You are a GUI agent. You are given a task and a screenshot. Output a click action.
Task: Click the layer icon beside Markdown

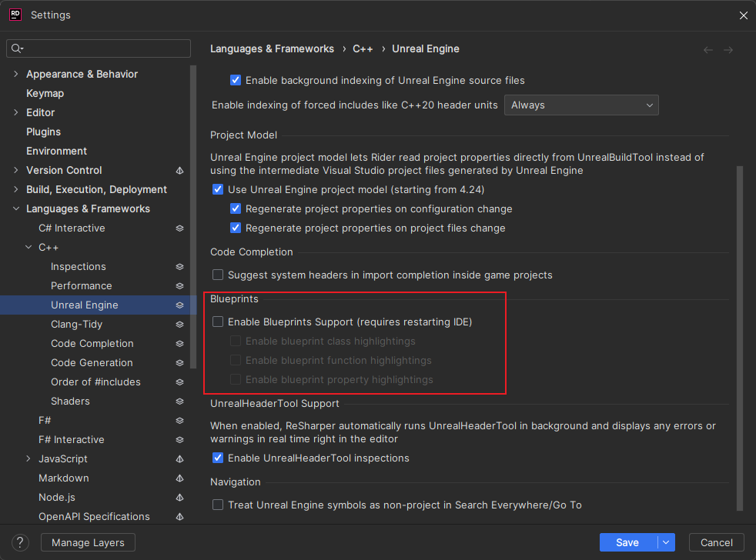click(x=180, y=478)
